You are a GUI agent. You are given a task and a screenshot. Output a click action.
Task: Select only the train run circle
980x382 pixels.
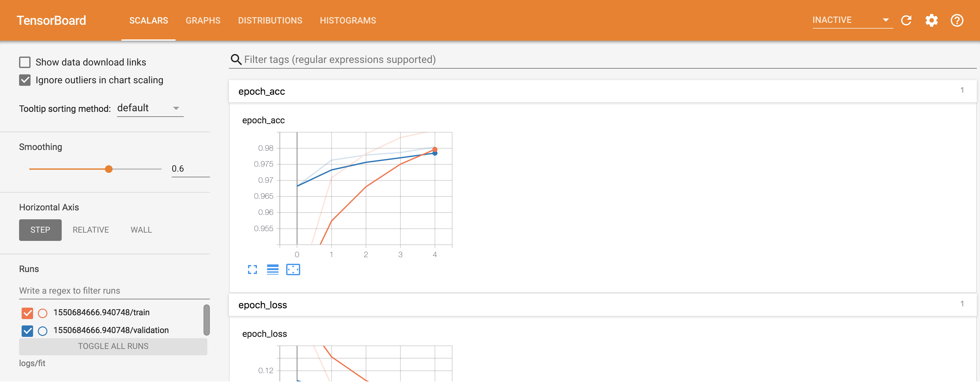(x=43, y=313)
